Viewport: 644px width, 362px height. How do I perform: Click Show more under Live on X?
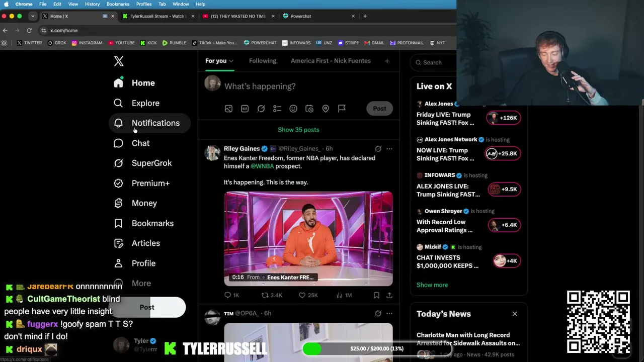pos(432,285)
